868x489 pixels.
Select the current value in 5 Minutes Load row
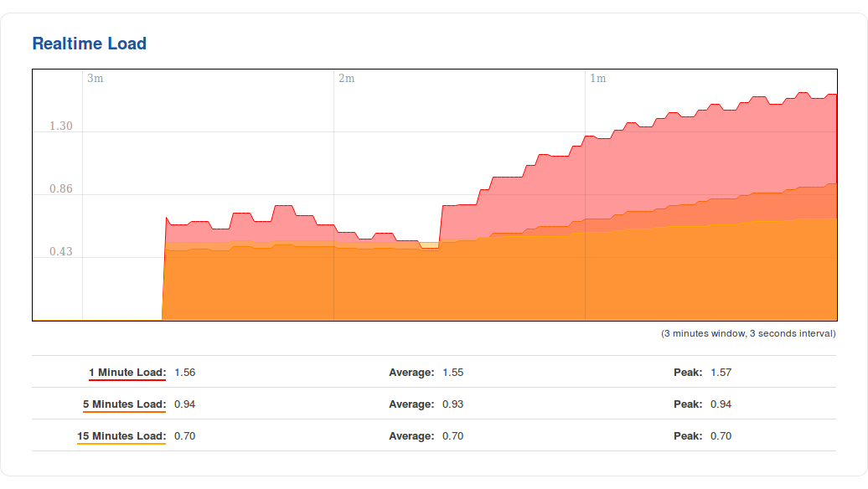pyautogui.click(x=184, y=404)
